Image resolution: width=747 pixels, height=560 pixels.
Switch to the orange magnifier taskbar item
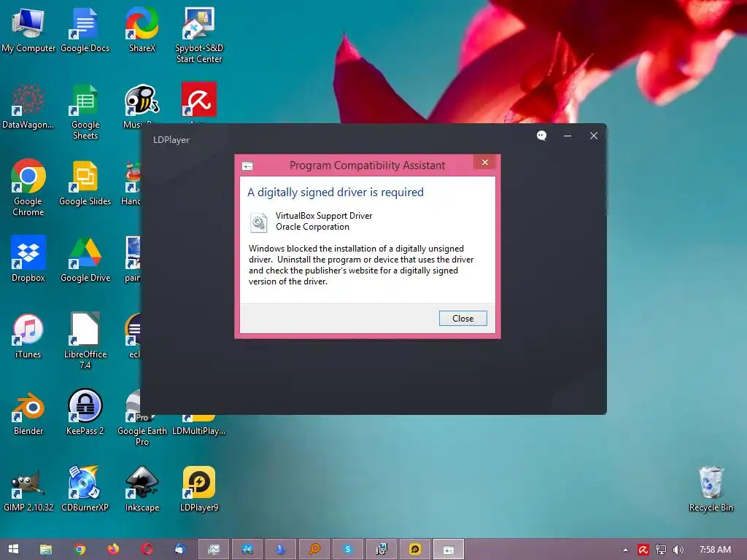tap(314, 550)
